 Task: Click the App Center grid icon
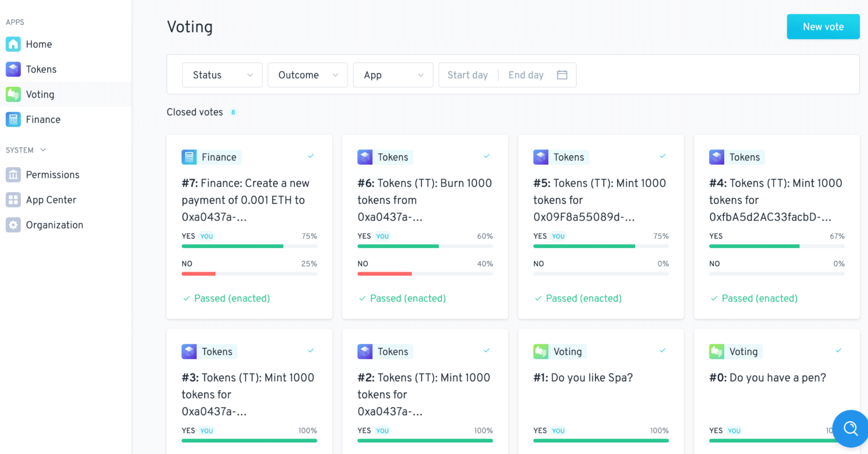[13, 200]
